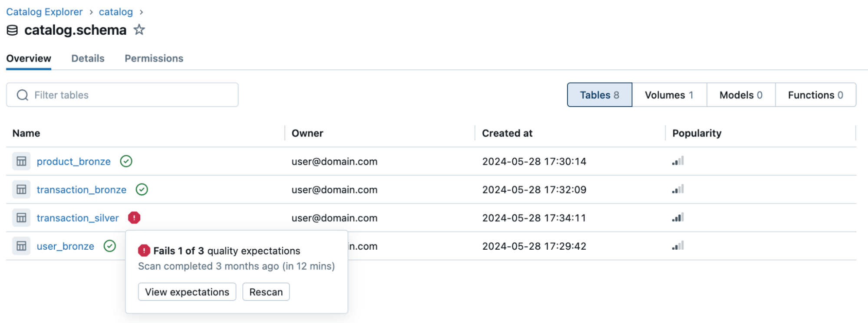Click green check status next to user_bronze
Image resolution: width=868 pixels, height=323 pixels.
click(x=110, y=246)
